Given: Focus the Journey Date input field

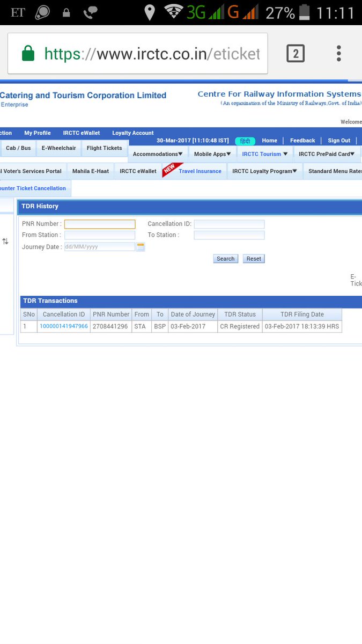Looking at the screenshot, I should click(x=100, y=247).
